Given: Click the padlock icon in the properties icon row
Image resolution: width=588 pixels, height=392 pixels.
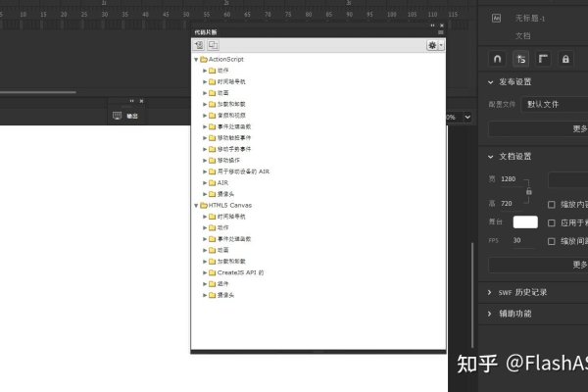Looking at the screenshot, I should pos(565,59).
